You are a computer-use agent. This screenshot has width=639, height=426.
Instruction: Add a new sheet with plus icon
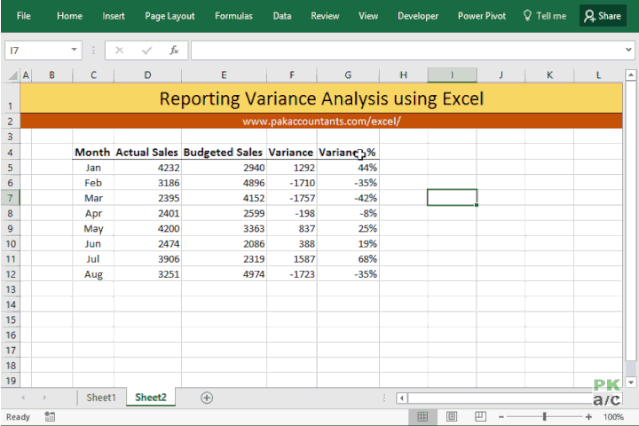(207, 397)
